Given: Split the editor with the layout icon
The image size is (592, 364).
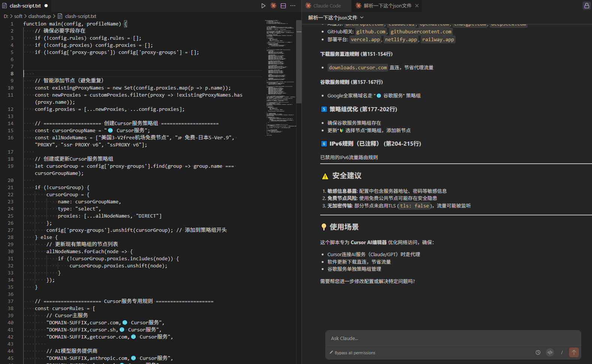Looking at the screenshot, I should (x=283, y=6).
